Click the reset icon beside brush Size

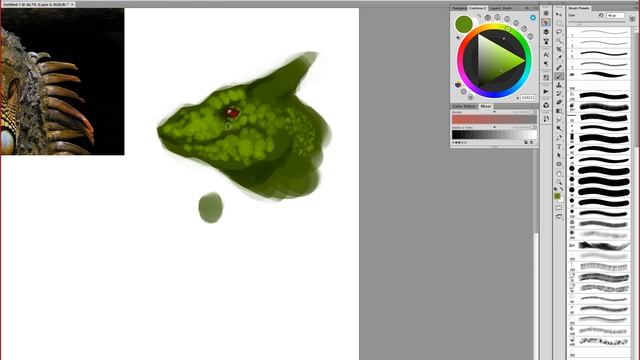tap(601, 16)
